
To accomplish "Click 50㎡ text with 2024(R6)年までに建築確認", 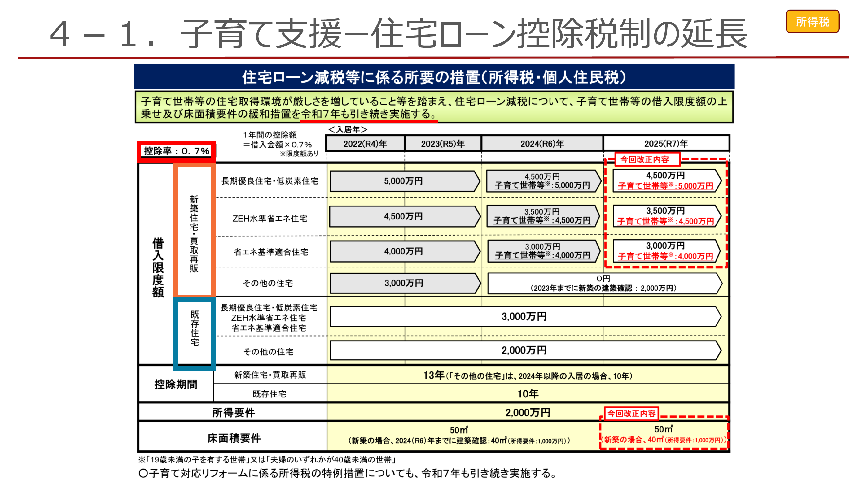I will [459, 435].
